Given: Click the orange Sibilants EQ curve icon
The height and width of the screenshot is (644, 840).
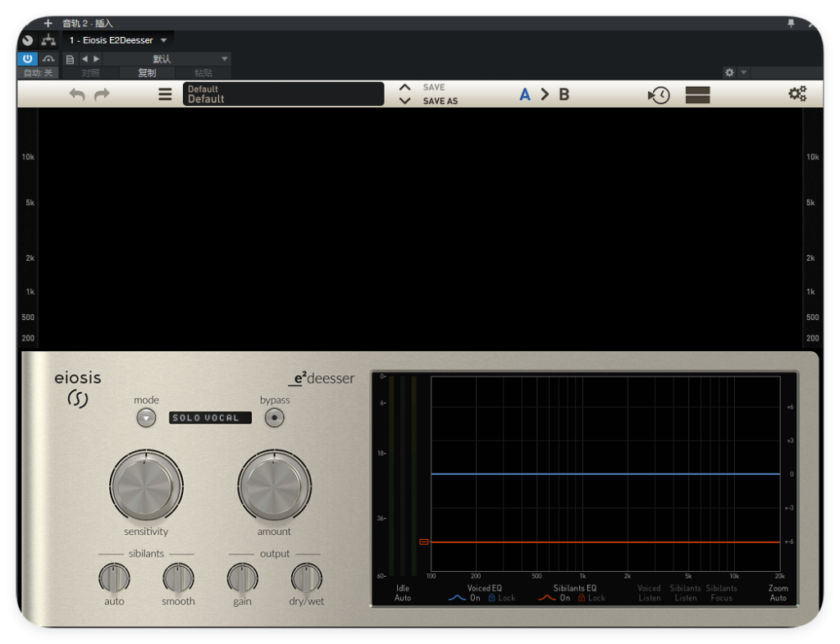Looking at the screenshot, I should (547, 598).
